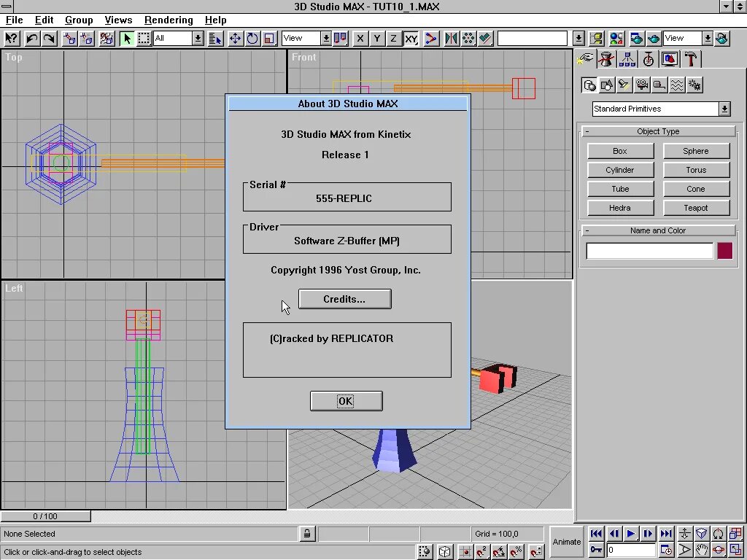Click the object color swatch
Image resolution: width=747 pixels, height=560 pixels.
(724, 251)
